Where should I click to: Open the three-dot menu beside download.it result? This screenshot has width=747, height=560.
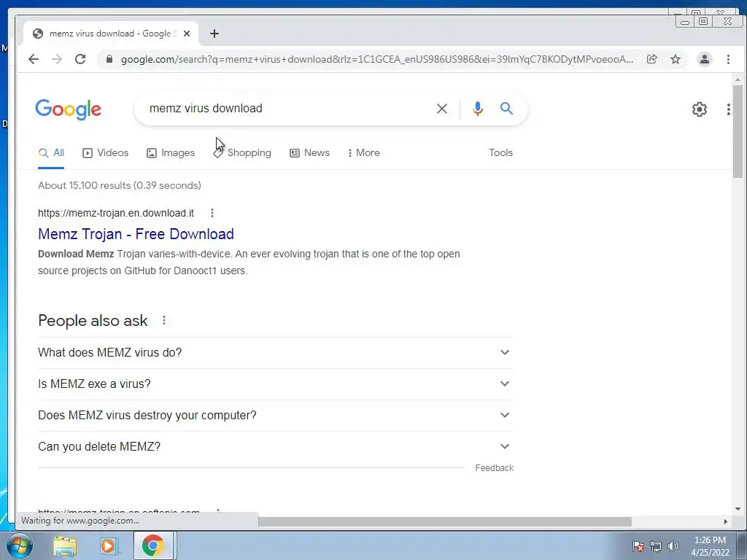click(x=212, y=213)
